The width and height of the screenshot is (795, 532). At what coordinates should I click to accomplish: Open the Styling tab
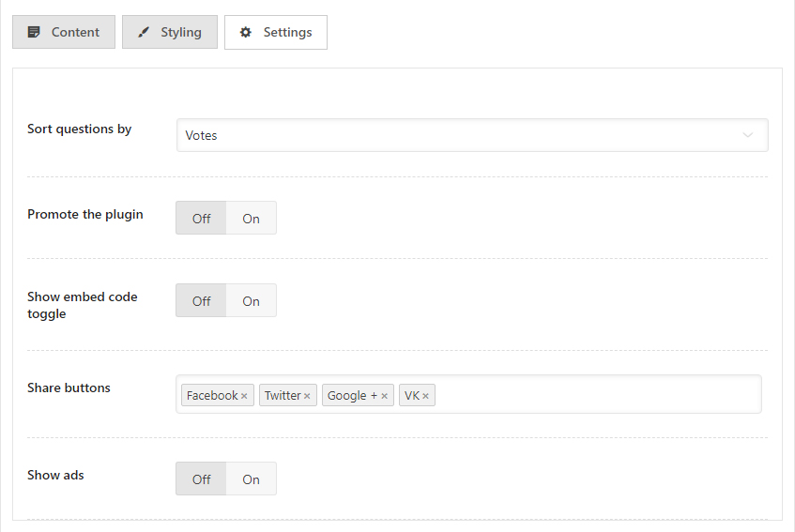pyautogui.click(x=170, y=32)
